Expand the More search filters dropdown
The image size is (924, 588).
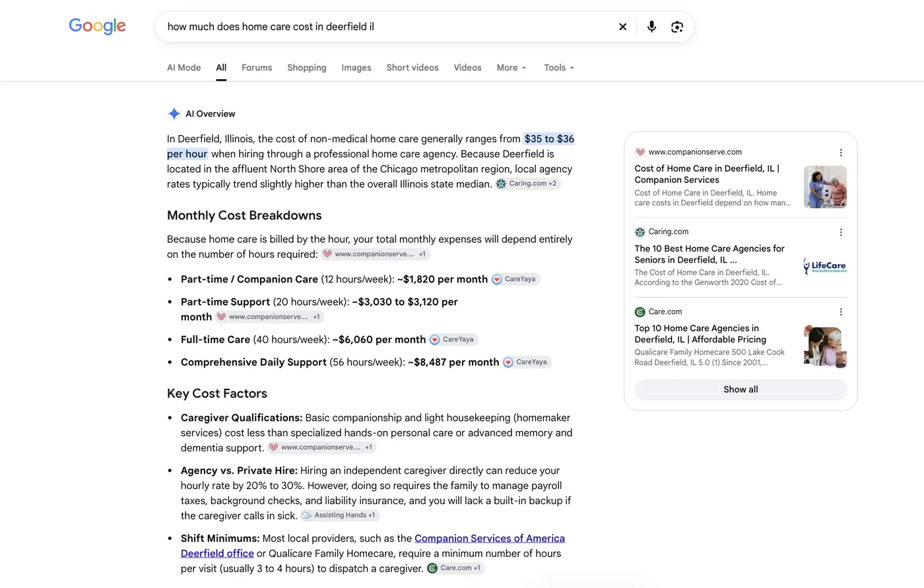pos(511,67)
